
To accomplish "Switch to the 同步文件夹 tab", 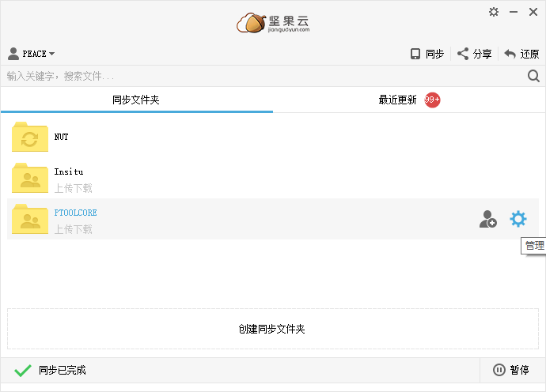I will (x=136, y=100).
